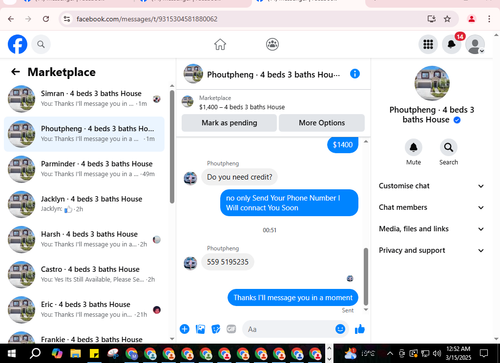The image size is (500, 363).
Task: Go back using browser back arrow
Action: point(11,19)
